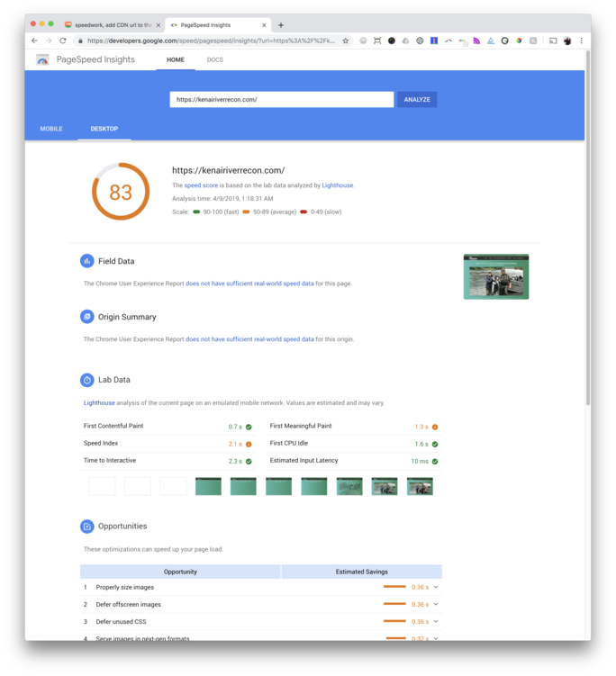Click the green 90-100 (fast) scale legend
616x676 pixels.
click(215, 212)
